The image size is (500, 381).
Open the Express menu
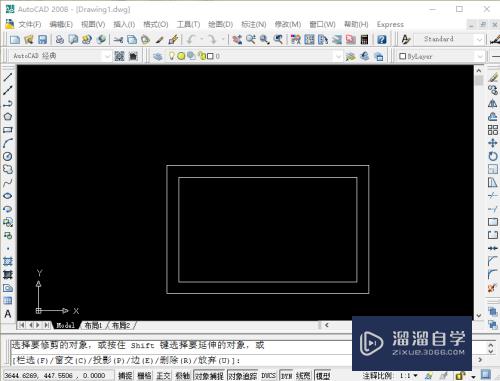pyautogui.click(x=390, y=24)
